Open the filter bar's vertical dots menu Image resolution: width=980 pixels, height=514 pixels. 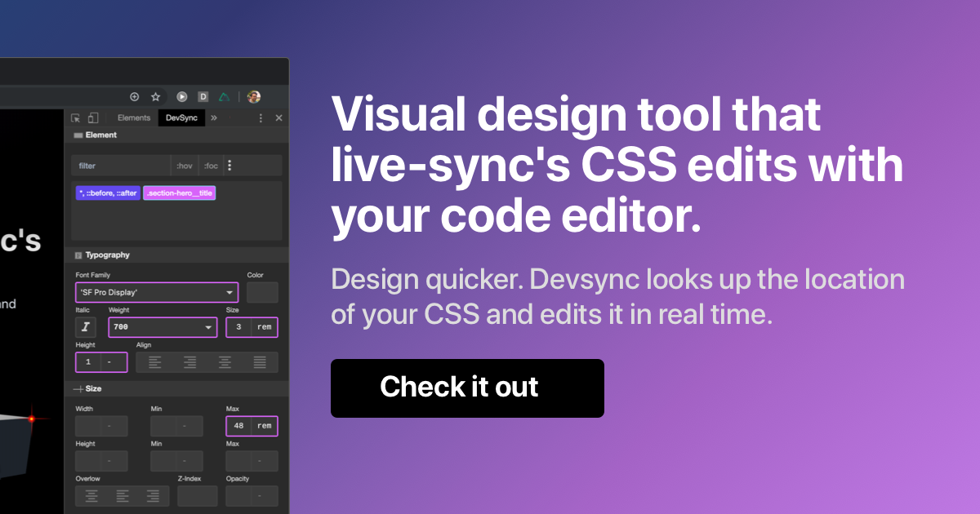coord(229,166)
